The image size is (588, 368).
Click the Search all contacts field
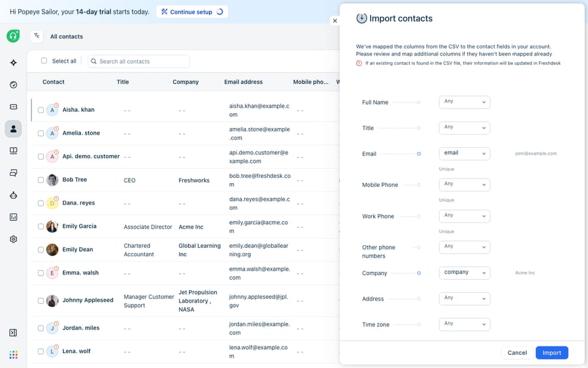139,61
